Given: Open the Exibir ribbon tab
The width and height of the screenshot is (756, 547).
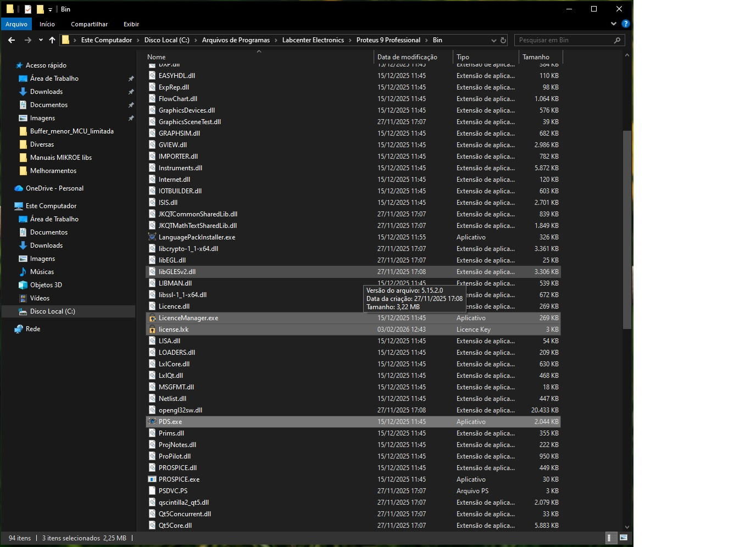Looking at the screenshot, I should click(131, 24).
